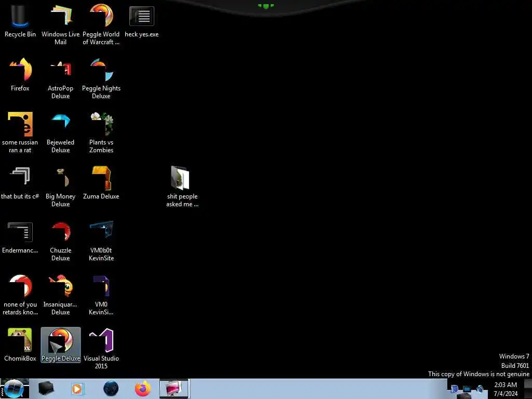Image resolution: width=532 pixels, height=399 pixels.
Task: Open volume speaker tray icon
Action: tap(480, 389)
